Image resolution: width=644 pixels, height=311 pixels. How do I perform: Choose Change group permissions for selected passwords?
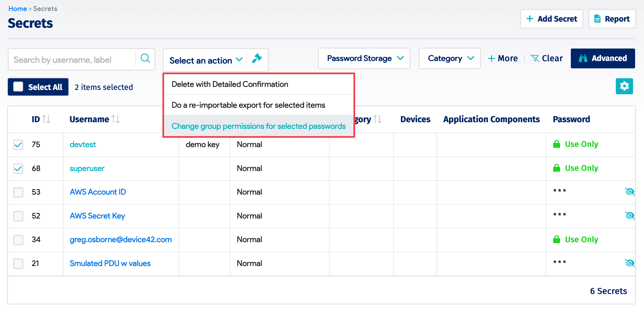click(258, 126)
